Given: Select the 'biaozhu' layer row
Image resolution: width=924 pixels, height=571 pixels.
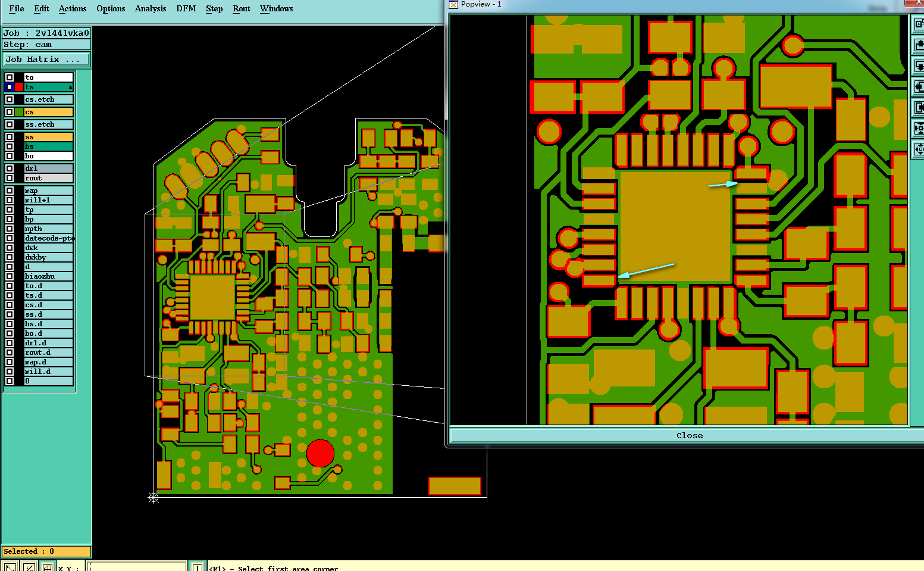Looking at the screenshot, I should pyautogui.click(x=48, y=276).
